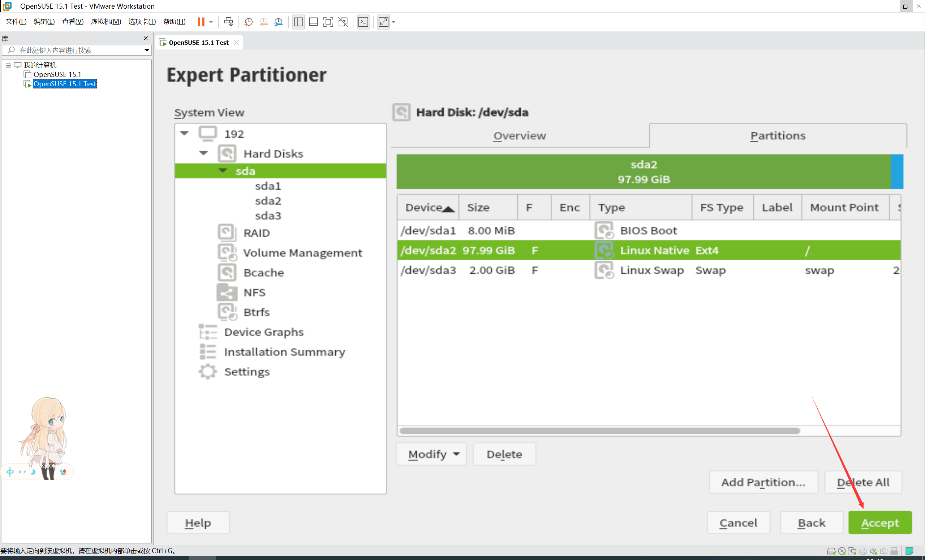Viewport: 925px width, 560px height.
Task: Click the horizontal scrollbar under partition table
Action: coord(599,431)
